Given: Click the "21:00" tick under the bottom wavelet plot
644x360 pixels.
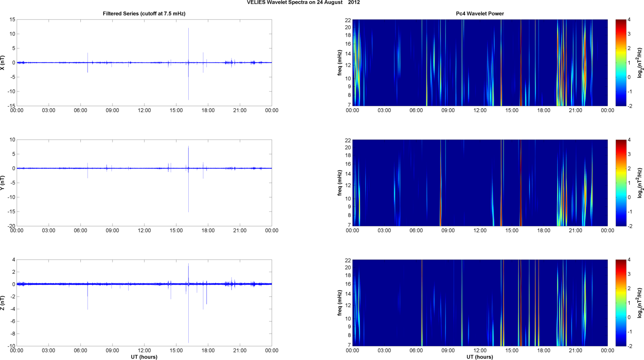Looking at the screenshot, I should click(x=575, y=351).
